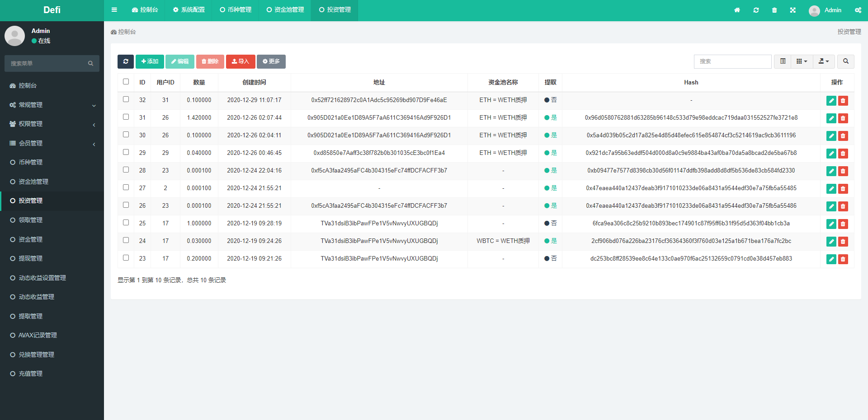Check the row checkbox for ID 28
The width and height of the screenshot is (868, 420).
[x=126, y=170]
